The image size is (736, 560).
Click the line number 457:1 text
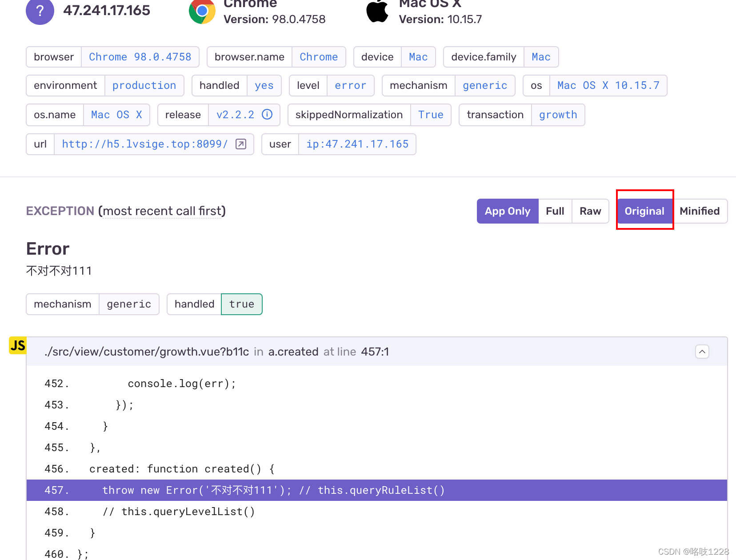(375, 352)
